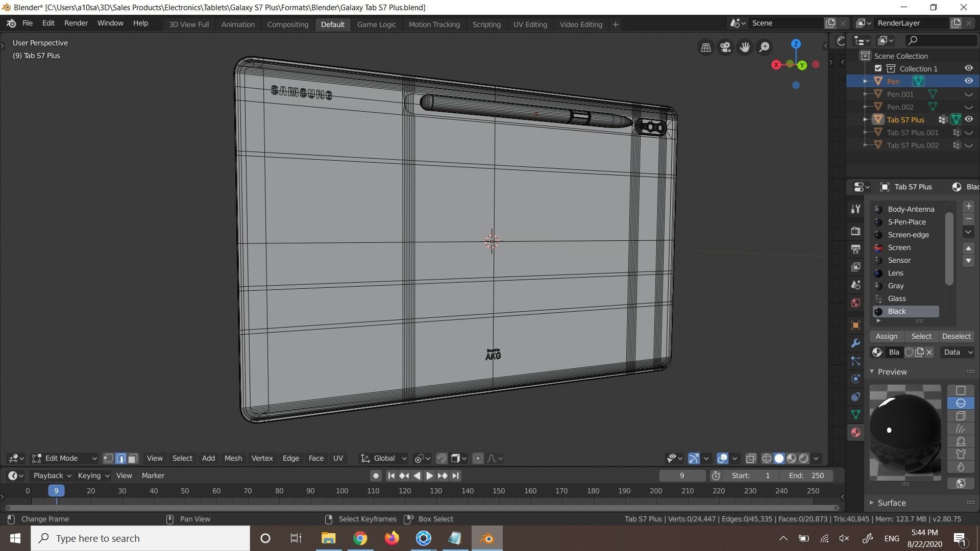Toggle camera view icon in viewport
980x551 pixels.
click(725, 47)
